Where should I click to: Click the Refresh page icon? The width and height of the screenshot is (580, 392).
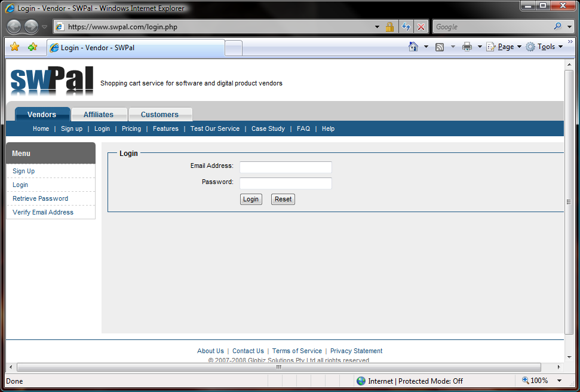[x=406, y=27]
